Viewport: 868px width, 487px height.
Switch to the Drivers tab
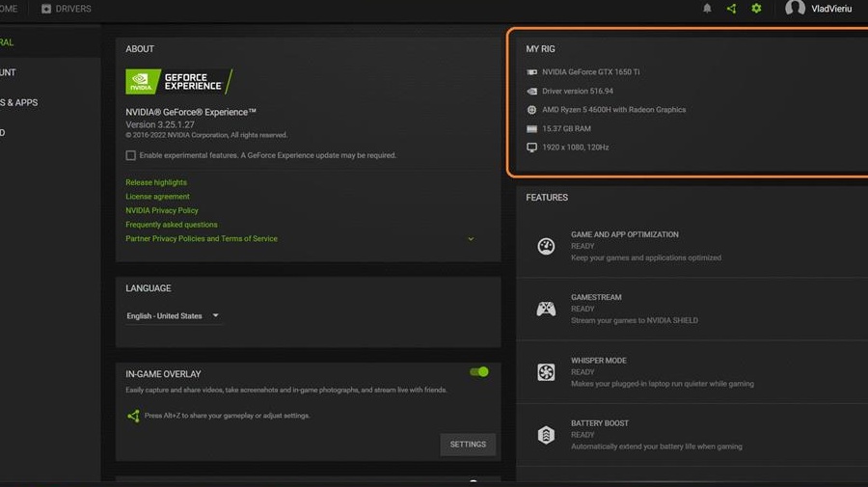point(67,9)
